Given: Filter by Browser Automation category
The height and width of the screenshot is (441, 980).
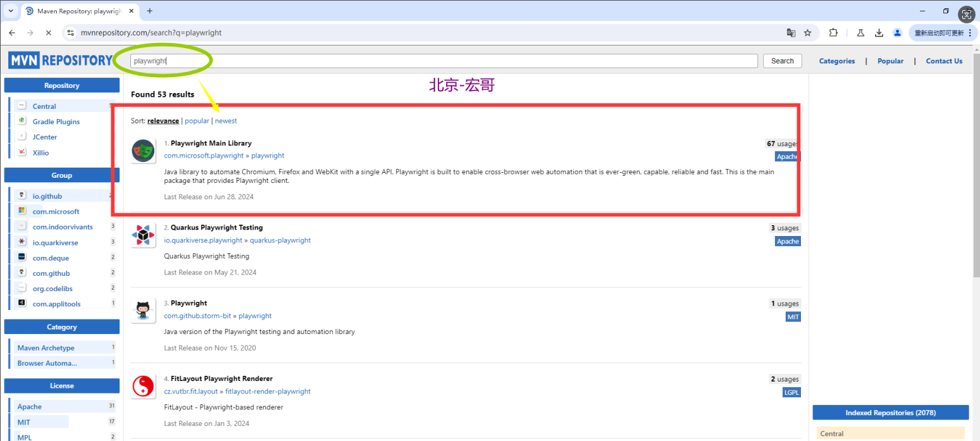Looking at the screenshot, I should click(x=47, y=363).
